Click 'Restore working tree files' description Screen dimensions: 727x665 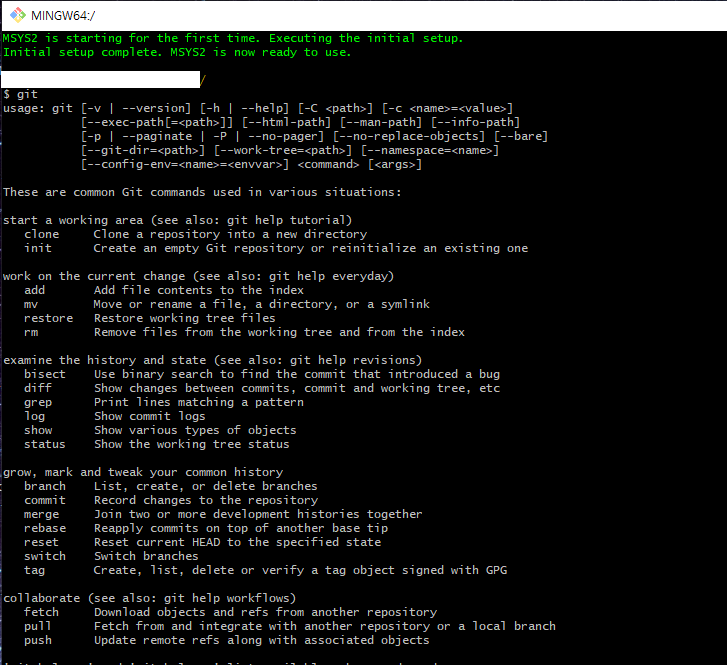185,318
